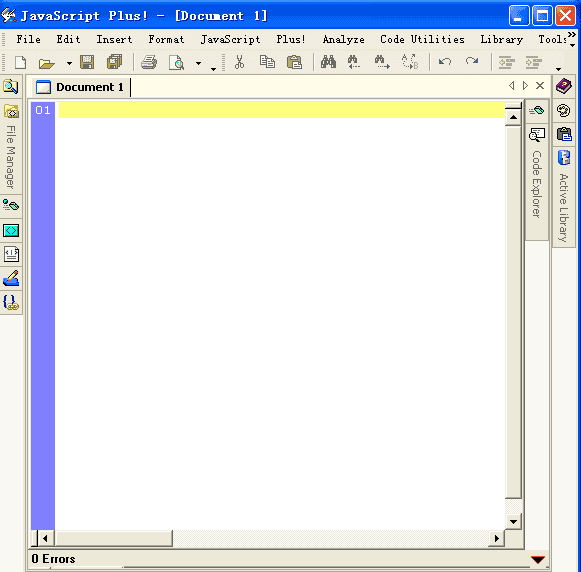Click the Print icon

[x=149, y=62]
